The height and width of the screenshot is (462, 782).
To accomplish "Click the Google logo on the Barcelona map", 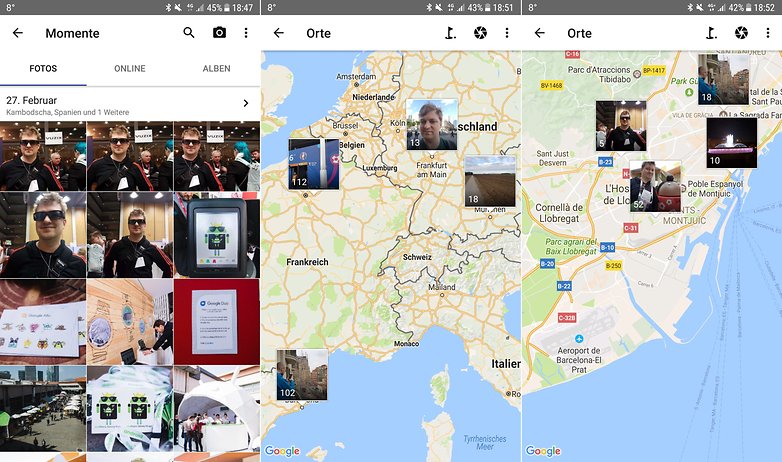I will click(x=543, y=451).
